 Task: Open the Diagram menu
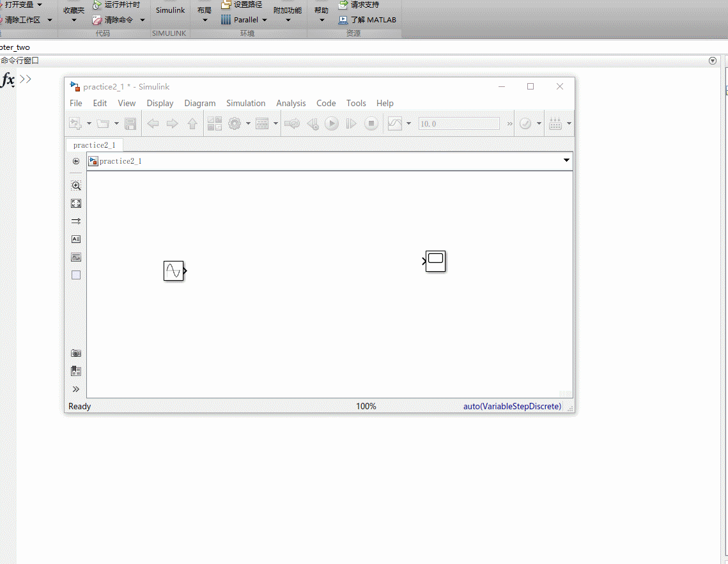[199, 103]
